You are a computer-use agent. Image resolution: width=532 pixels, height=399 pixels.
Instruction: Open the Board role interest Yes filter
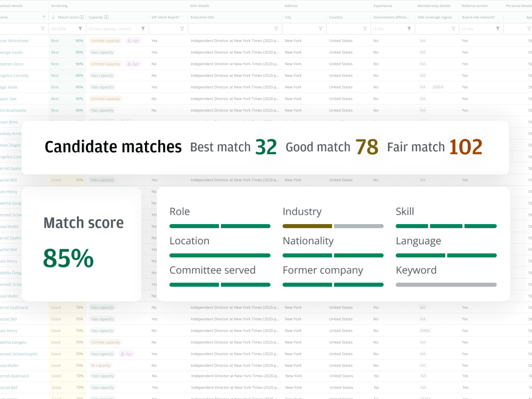point(481,29)
